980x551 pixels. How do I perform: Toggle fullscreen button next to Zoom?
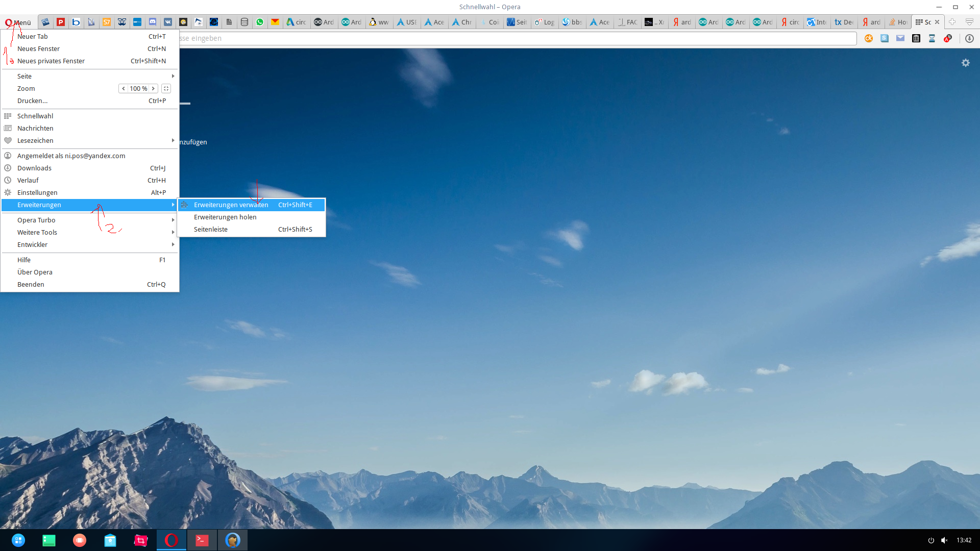(166, 88)
